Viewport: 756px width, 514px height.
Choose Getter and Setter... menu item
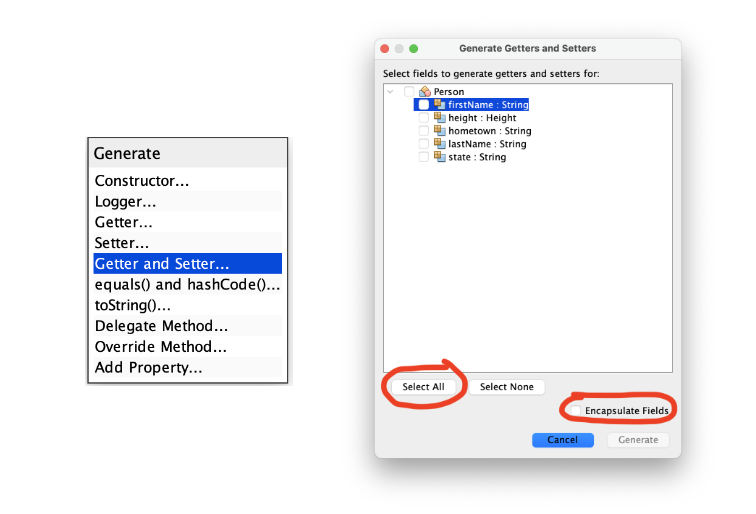188,263
